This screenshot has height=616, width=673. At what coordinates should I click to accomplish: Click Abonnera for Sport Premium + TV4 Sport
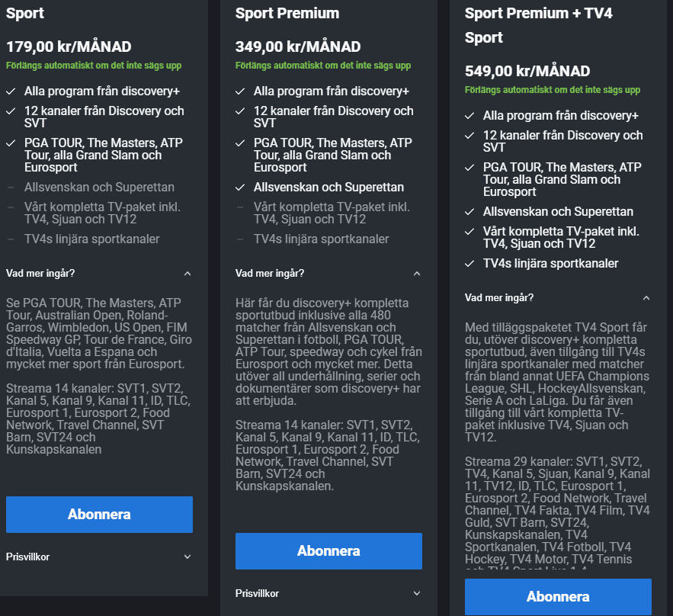[558, 596]
